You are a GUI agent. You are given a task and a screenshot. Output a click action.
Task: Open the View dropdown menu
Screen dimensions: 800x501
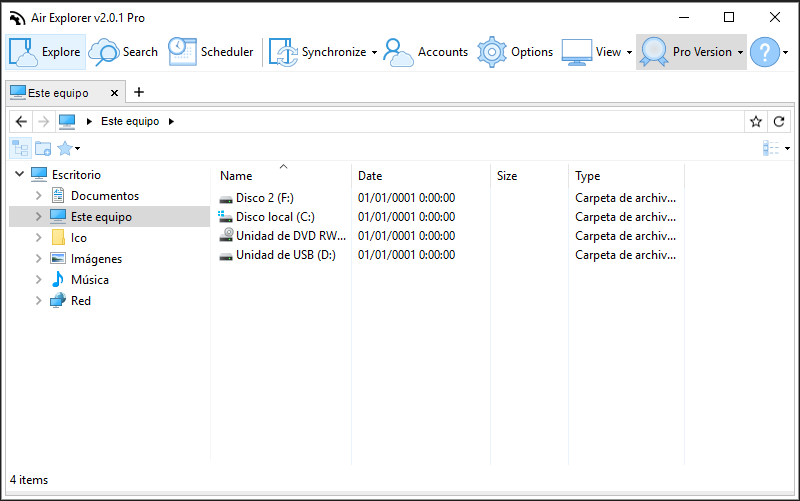tap(630, 52)
